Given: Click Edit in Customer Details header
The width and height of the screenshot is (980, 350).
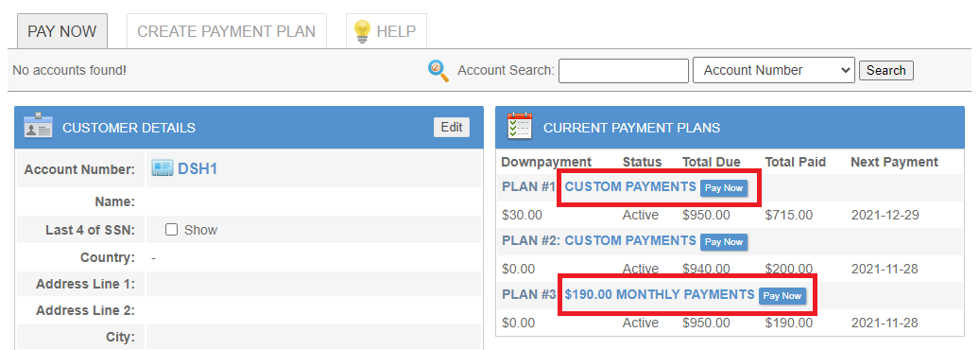Looking at the screenshot, I should [451, 127].
